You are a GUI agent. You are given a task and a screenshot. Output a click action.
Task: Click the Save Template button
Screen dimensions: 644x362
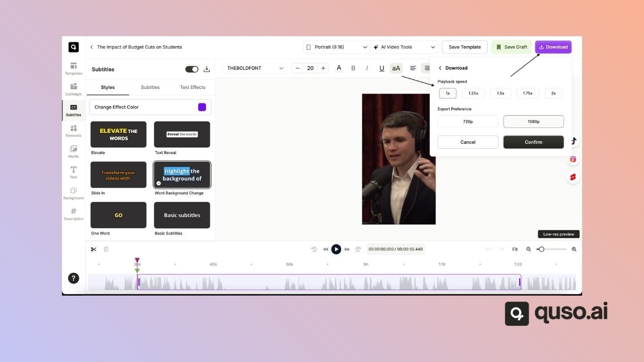point(465,47)
